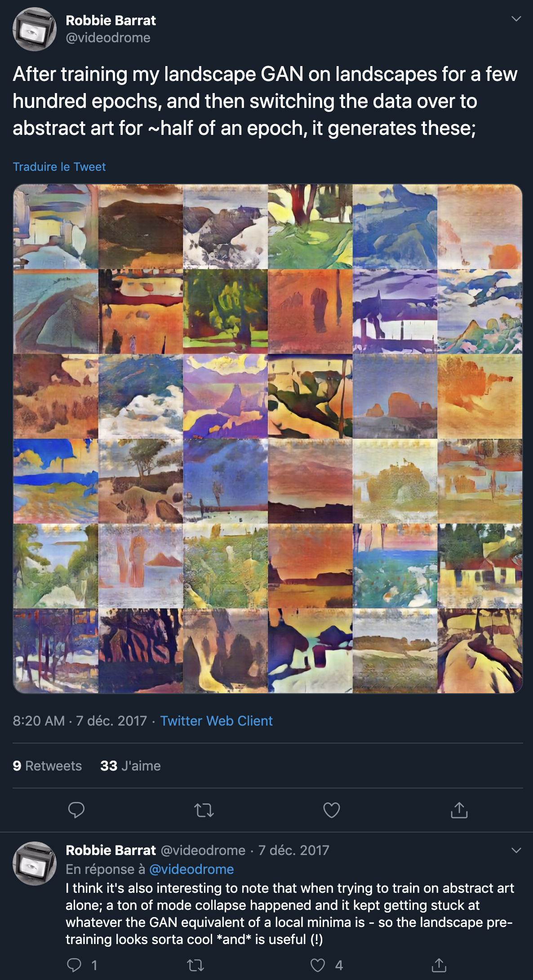The width and height of the screenshot is (533, 980).
Task: Reply to the follow-up tweet
Action: (x=75, y=965)
